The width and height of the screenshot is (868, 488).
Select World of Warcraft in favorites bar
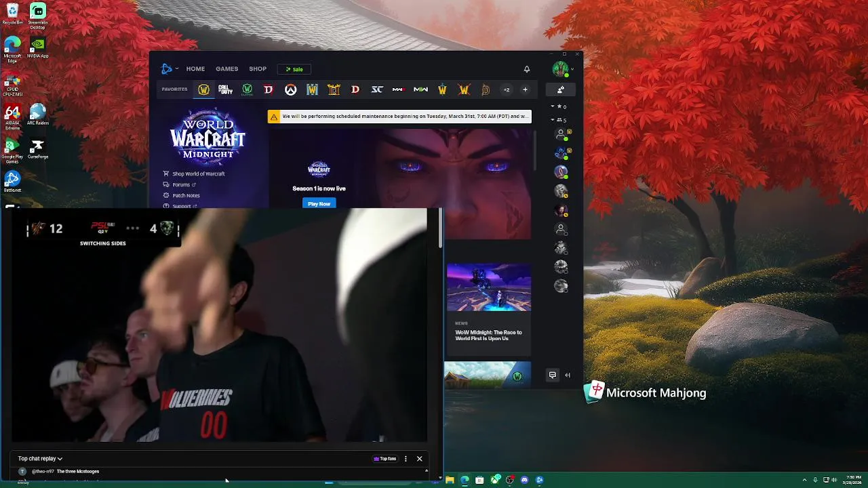coord(203,89)
